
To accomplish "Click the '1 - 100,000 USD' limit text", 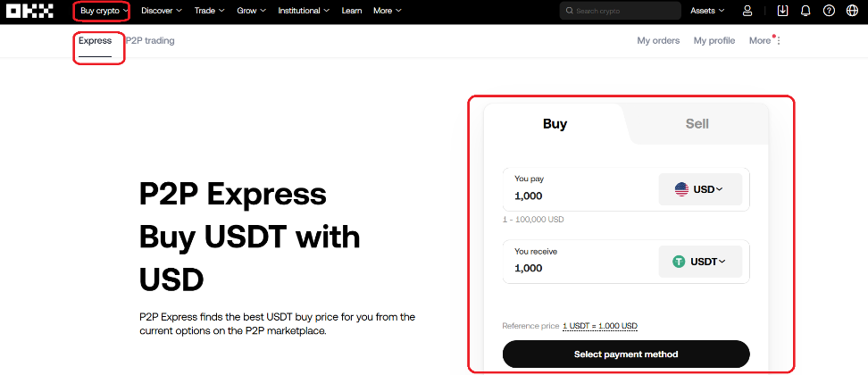I will pyautogui.click(x=533, y=220).
